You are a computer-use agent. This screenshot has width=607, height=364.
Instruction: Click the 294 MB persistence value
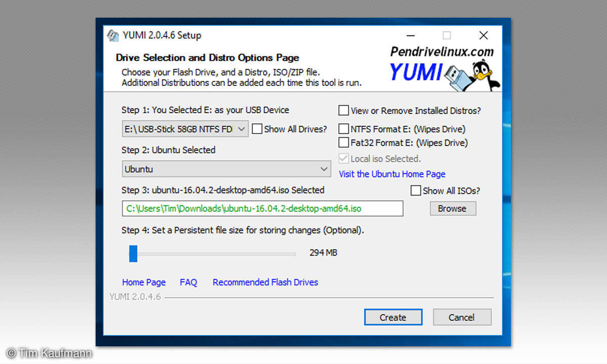pyautogui.click(x=323, y=252)
